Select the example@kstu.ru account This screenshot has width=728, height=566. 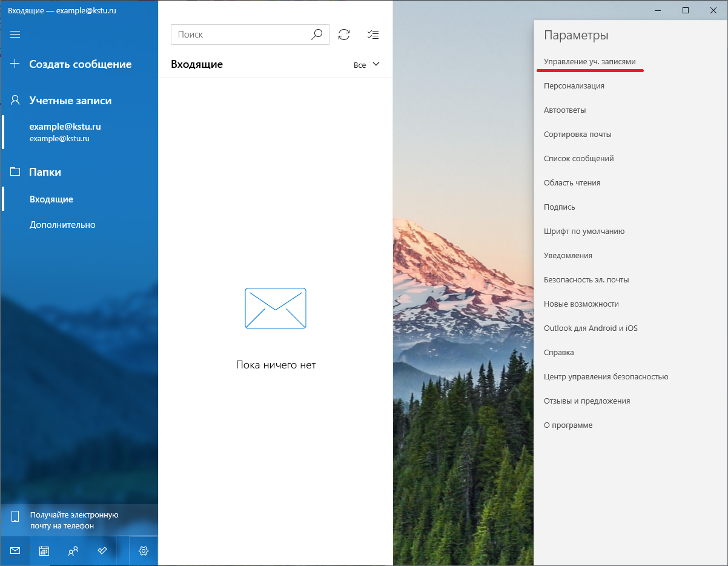(65, 132)
